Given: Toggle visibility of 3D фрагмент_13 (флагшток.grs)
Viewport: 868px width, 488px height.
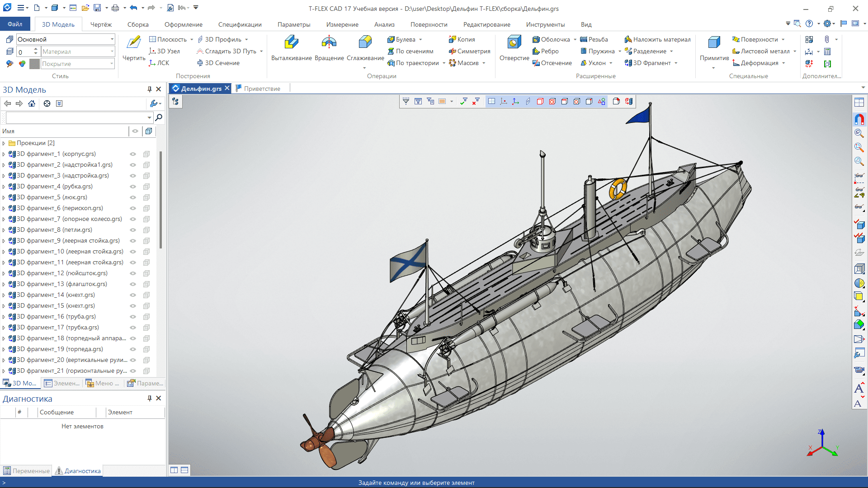Looking at the screenshot, I should [x=133, y=284].
